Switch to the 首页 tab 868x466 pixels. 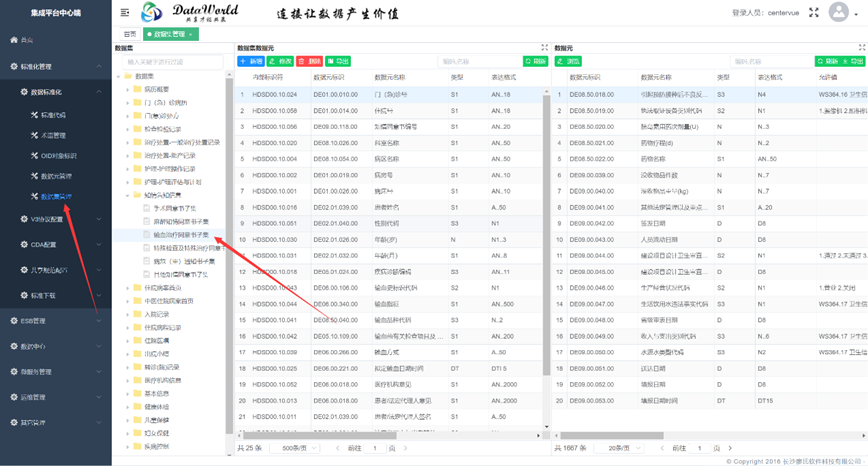(130, 34)
